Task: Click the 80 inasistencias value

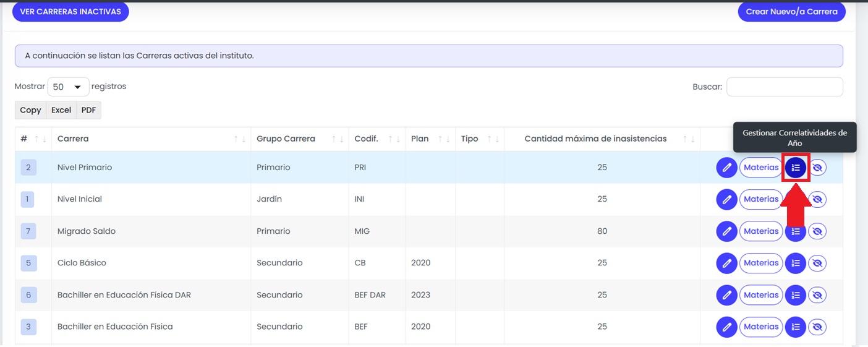Action: pyautogui.click(x=602, y=231)
